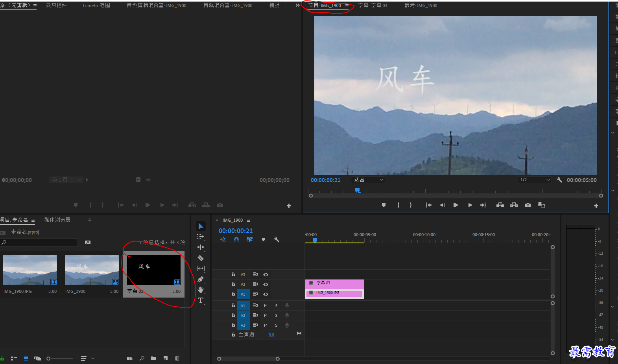This screenshot has width=618, height=364.
Task: Toggle V2 track output eye
Action: point(266,284)
